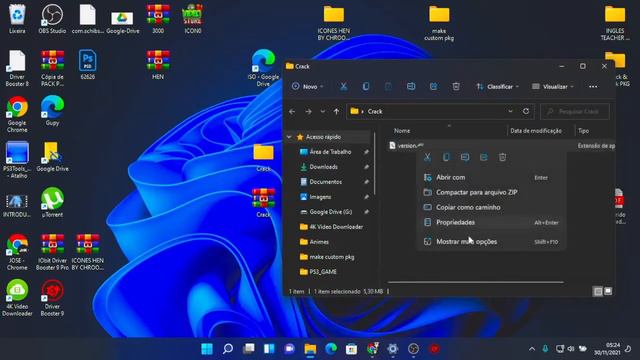Choose Abrir com from context menu

tap(491, 178)
